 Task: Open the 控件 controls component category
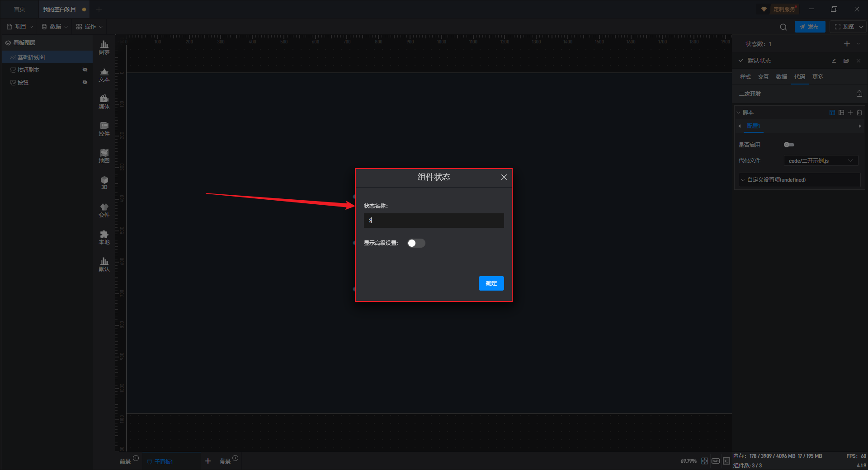tap(104, 129)
